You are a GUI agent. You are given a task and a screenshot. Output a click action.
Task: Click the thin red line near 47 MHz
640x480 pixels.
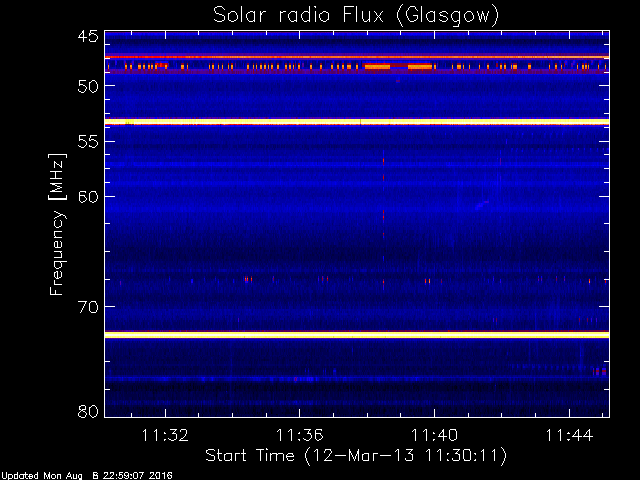357,57
